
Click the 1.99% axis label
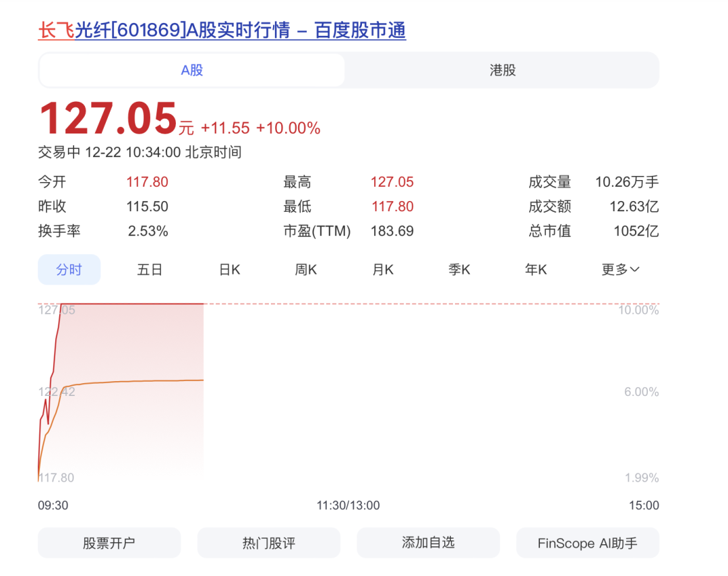(642, 478)
